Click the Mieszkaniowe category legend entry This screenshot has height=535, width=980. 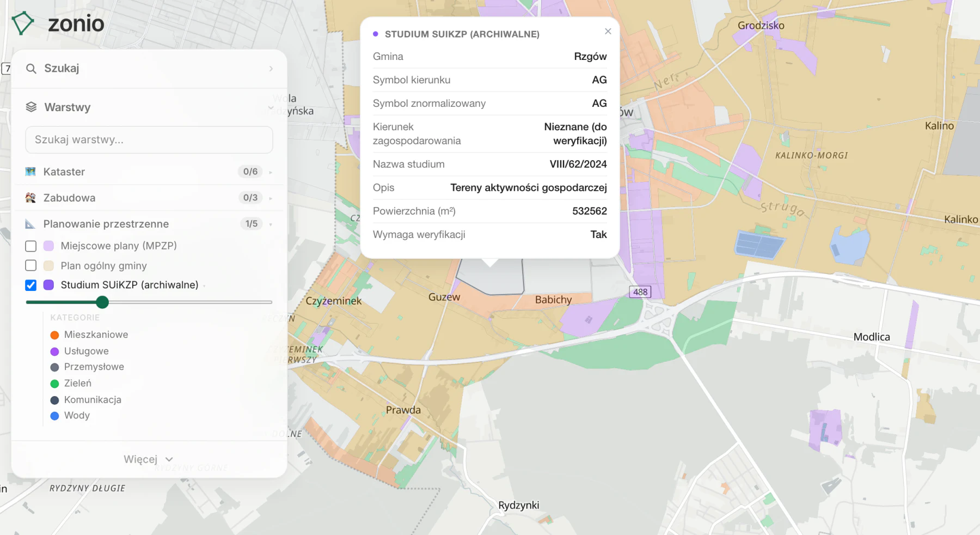click(x=89, y=335)
